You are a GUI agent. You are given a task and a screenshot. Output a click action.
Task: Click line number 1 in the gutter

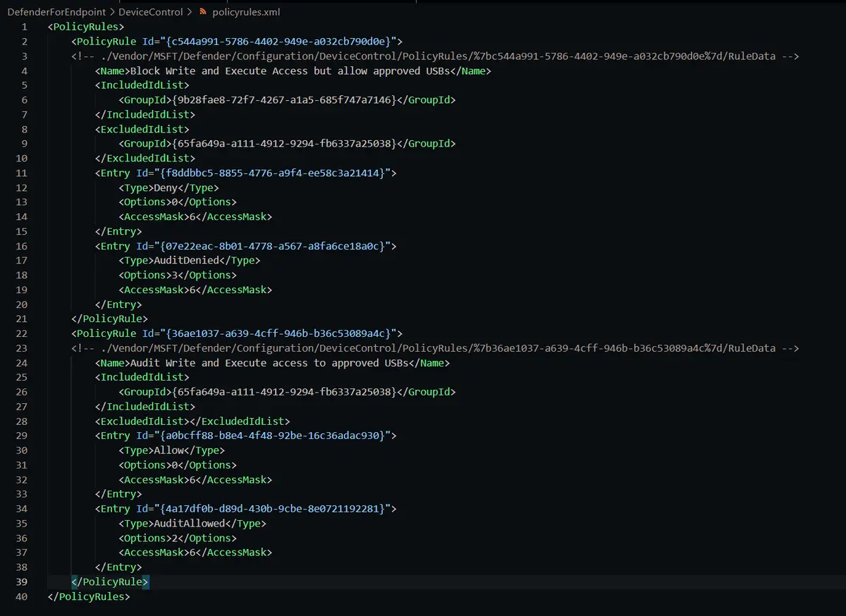coord(25,27)
